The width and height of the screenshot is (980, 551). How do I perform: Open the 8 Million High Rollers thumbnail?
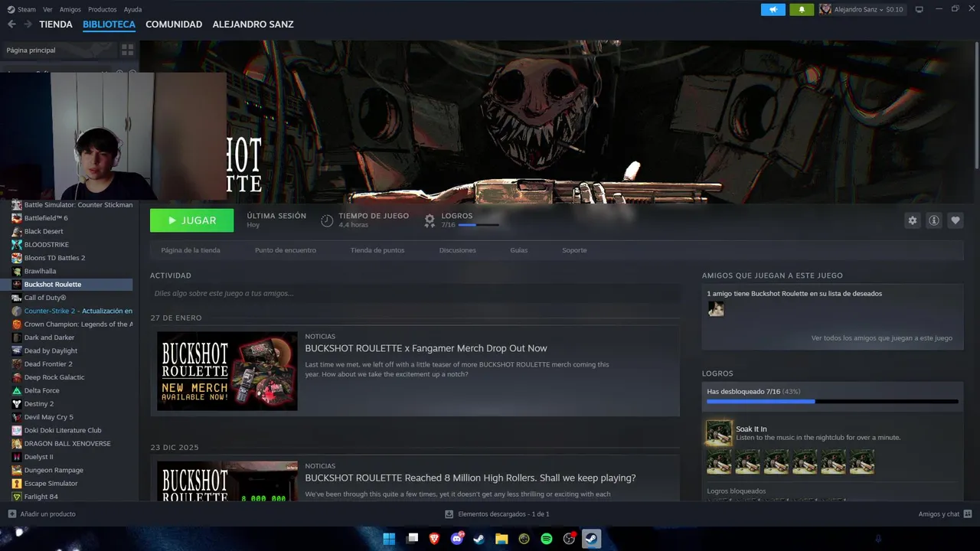coord(227,481)
